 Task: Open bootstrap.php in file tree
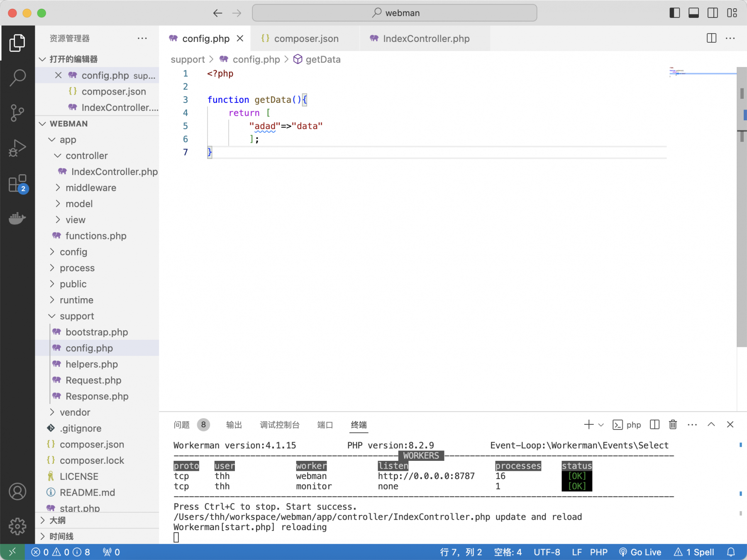(97, 332)
